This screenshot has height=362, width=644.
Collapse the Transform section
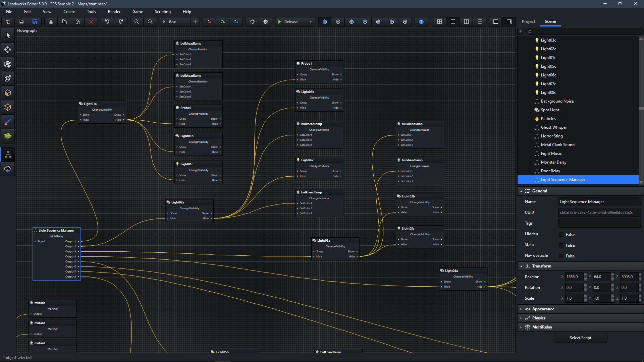[x=521, y=266]
